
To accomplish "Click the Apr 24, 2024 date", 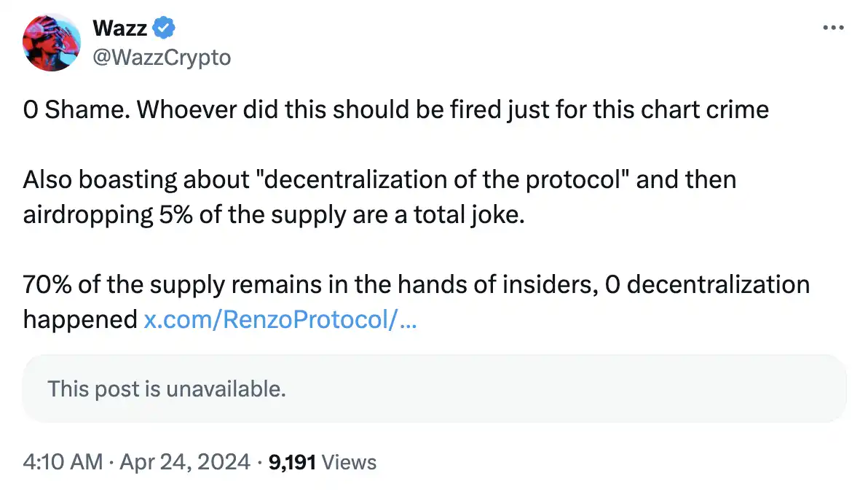I will 184,462.
